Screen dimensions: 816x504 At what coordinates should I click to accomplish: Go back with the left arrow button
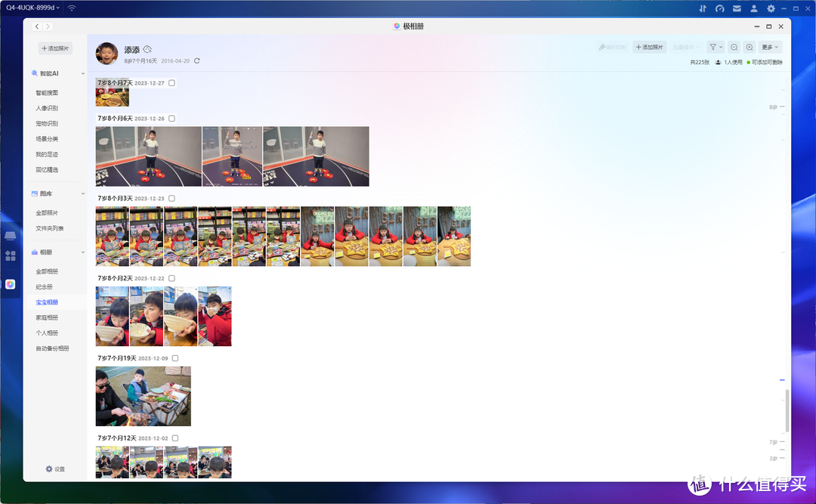[x=37, y=26]
